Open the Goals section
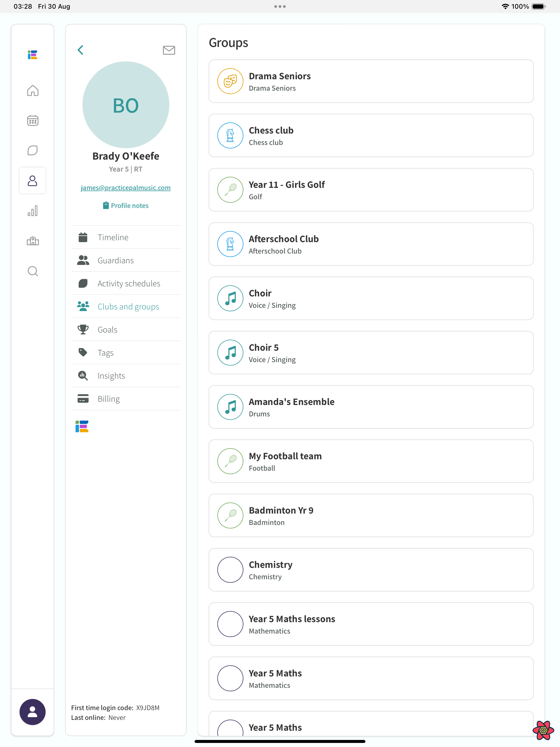The width and height of the screenshot is (560, 747). [x=126, y=330]
